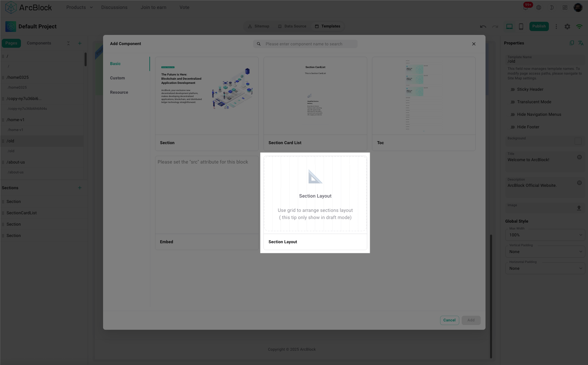Click the undo arrow icon
Screen dimensions: 588x365
coord(483,27)
